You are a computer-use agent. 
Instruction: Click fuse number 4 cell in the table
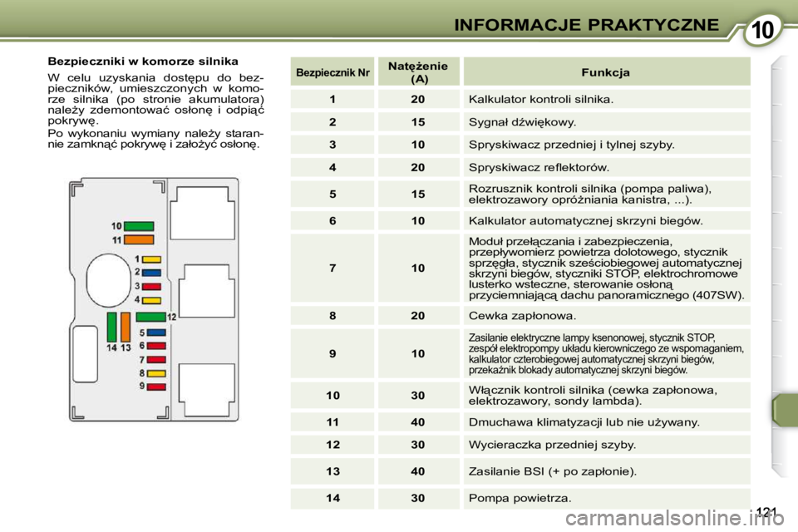pyautogui.click(x=332, y=167)
